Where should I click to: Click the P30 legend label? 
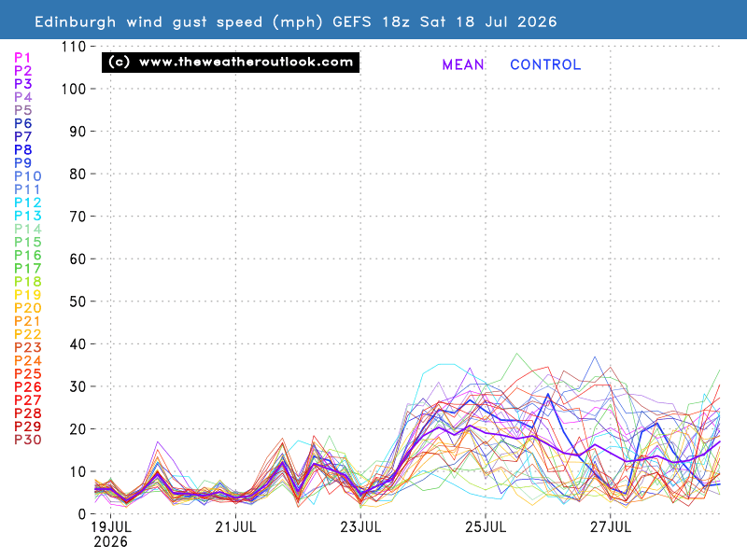click(28, 440)
